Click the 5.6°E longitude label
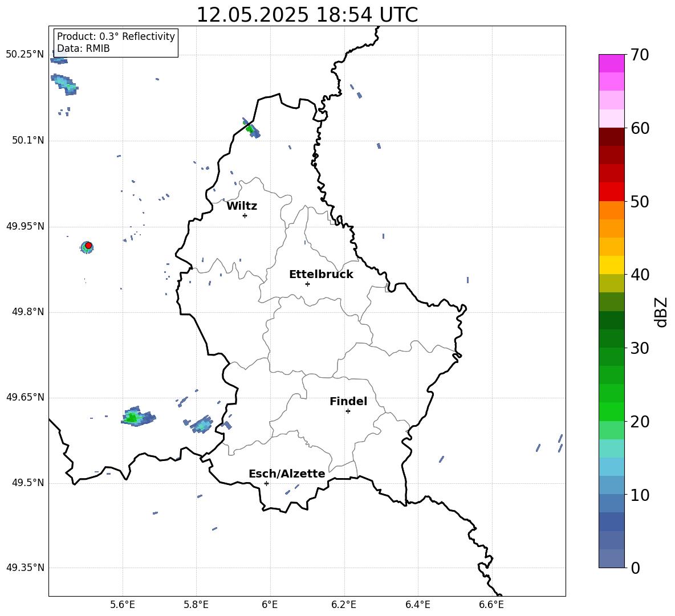Screen dimensions: 675x616 [123, 605]
